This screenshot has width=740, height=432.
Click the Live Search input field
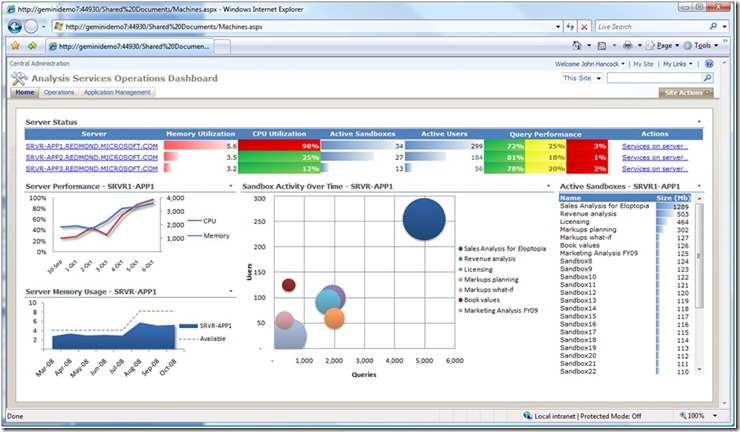[651, 27]
